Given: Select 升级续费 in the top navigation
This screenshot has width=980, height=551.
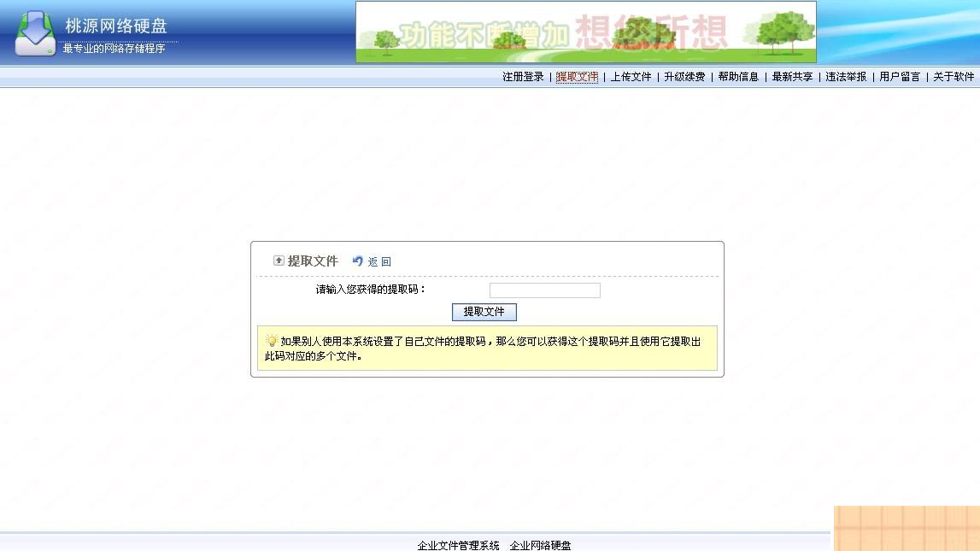Looking at the screenshot, I should coord(684,77).
